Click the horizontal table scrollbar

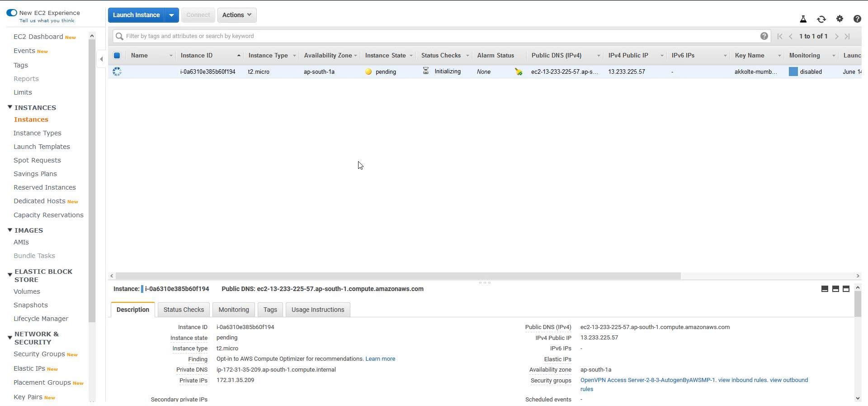click(x=398, y=276)
